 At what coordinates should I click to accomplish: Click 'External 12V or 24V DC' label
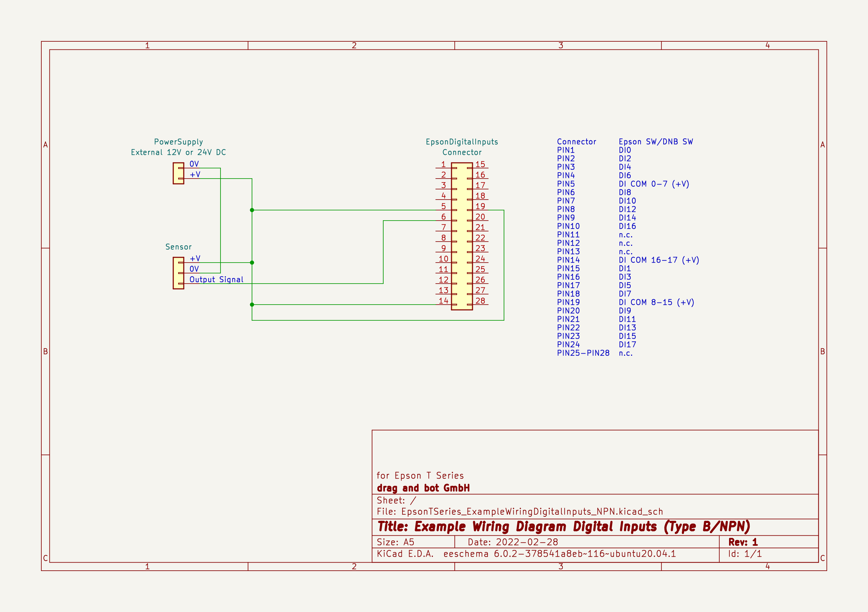pyautogui.click(x=178, y=152)
